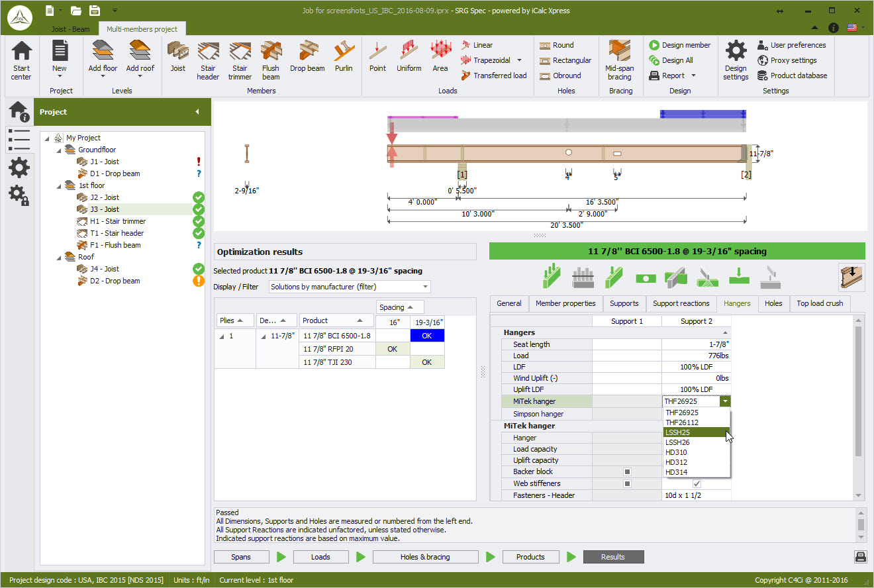Open the Support reactions tab
The image size is (874, 588).
pyautogui.click(x=681, y=303)
